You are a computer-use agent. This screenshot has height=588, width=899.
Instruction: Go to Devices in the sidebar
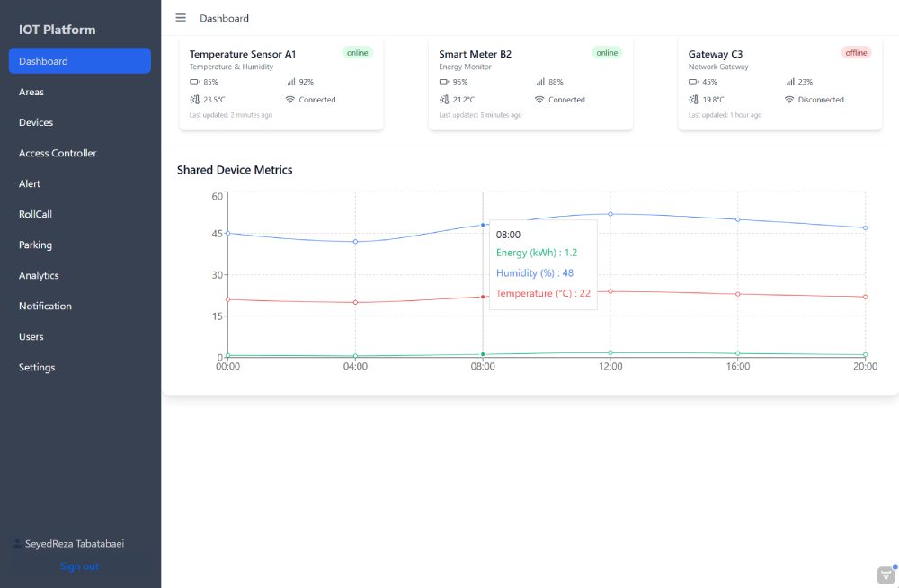36,122
